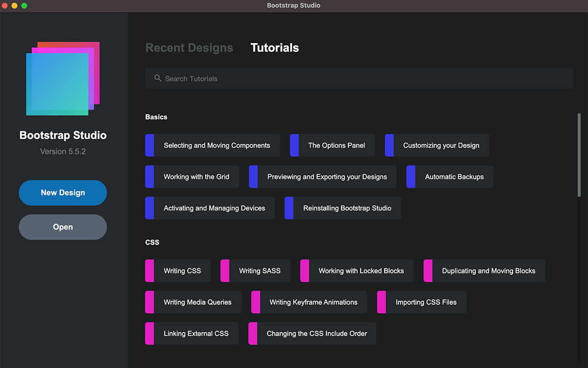Open the Writing Media Queries tutorial
Screen dimensions: 588x368
[193, 302]
